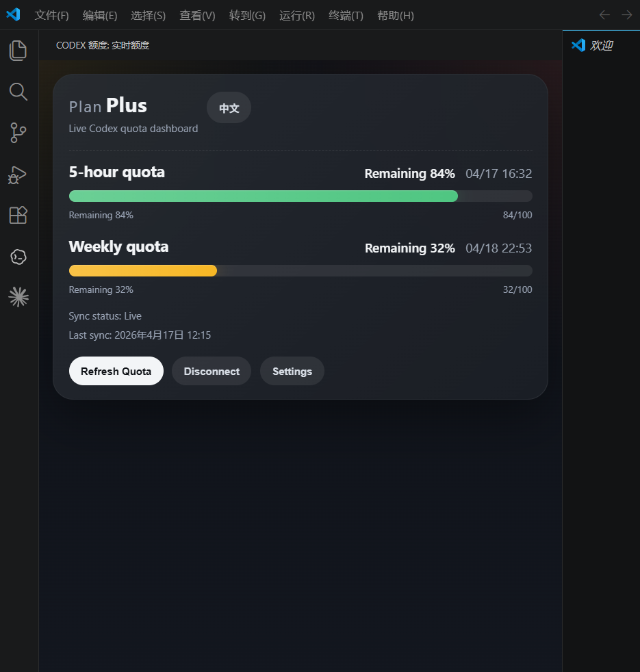Switch language with the 中文 button
This screenshot has height=672, width=640.
point(229,107)
